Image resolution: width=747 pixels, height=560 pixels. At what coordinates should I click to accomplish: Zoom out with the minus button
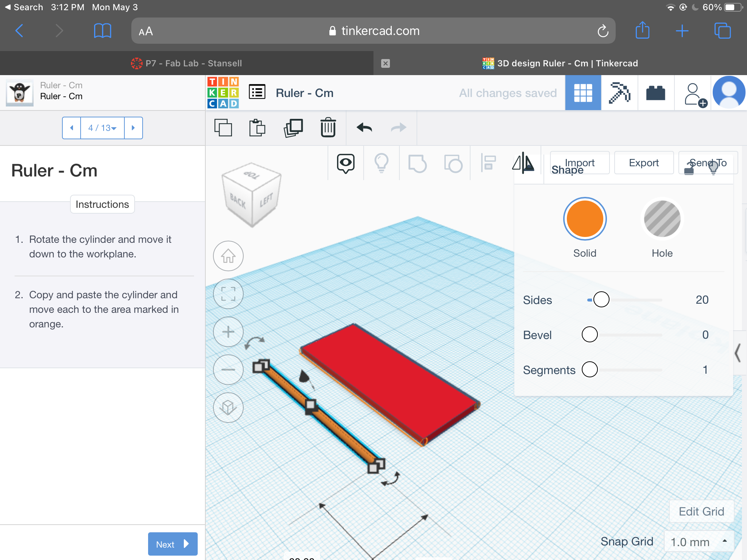228,370
